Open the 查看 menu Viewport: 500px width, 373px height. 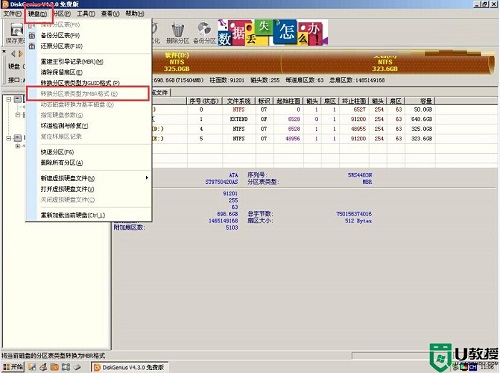pyautogui.click(x=110, y=14)
